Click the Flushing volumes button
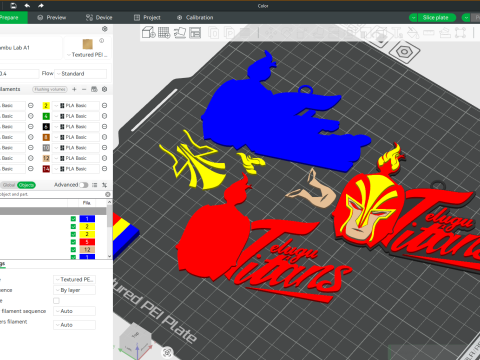Screen dimensions: 480x360 50,89
